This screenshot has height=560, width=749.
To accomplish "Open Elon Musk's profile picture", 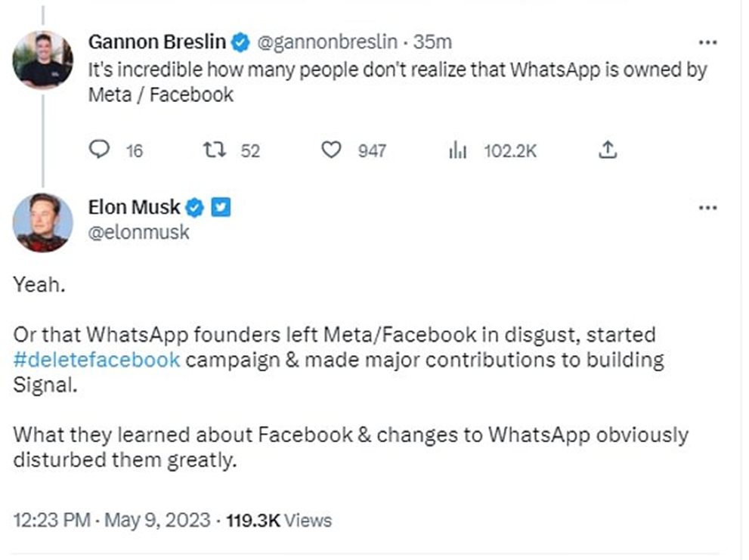I will click(x=42, y=222).
